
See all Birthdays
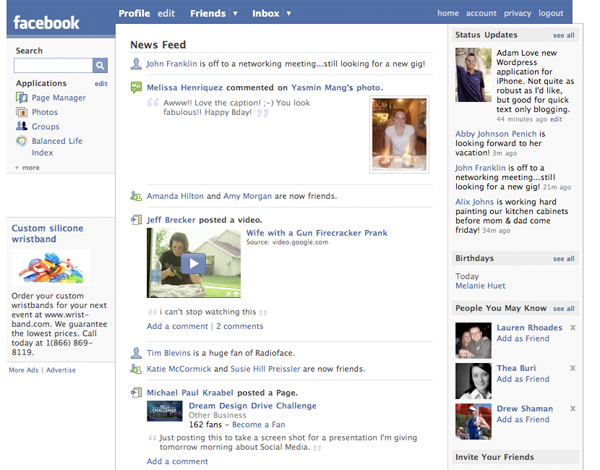pos(564,259)
